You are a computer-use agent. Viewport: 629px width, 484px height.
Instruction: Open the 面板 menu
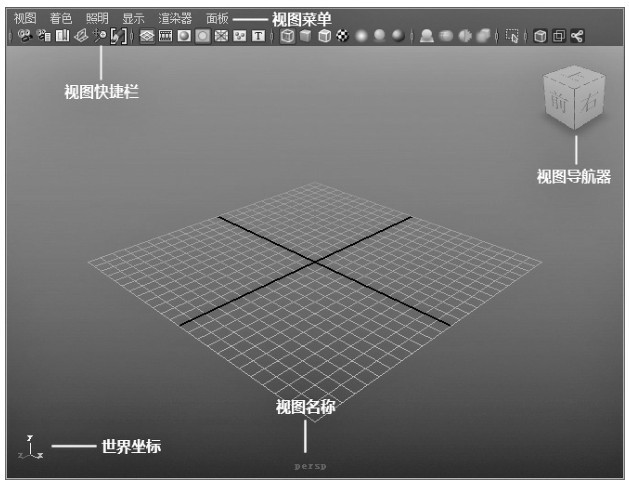point(217,18)
